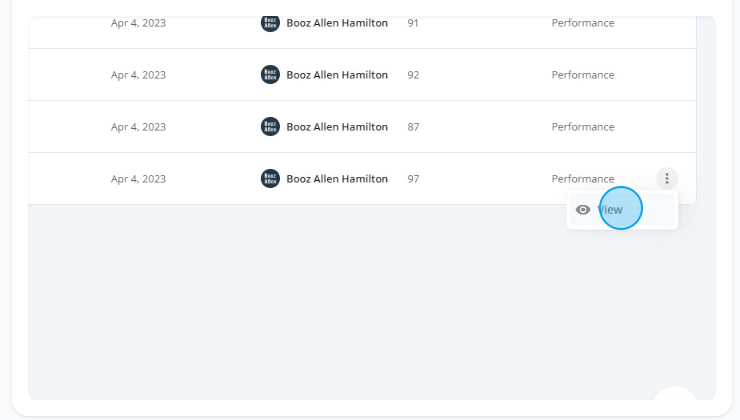
Task: Click the score value 87
Action: (413, 126)
